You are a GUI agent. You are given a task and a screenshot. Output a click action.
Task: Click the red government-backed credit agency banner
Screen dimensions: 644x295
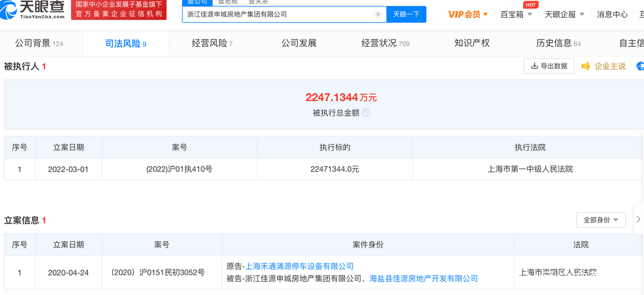point(119,9)
